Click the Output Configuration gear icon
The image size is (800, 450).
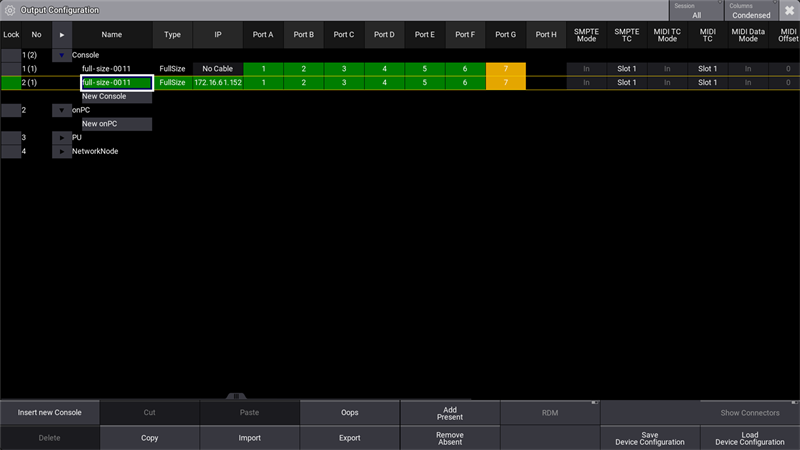coord(10,10)
